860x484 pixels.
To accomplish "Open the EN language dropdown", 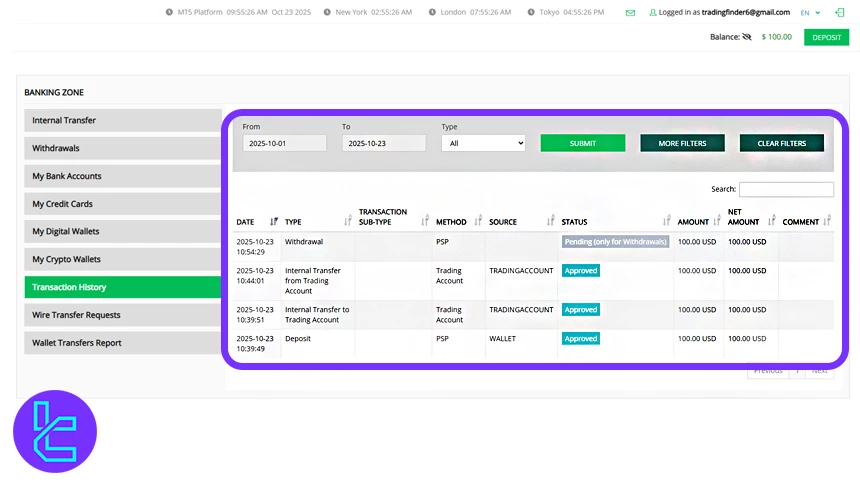I will pyautogui.click(x=810, y=13).
